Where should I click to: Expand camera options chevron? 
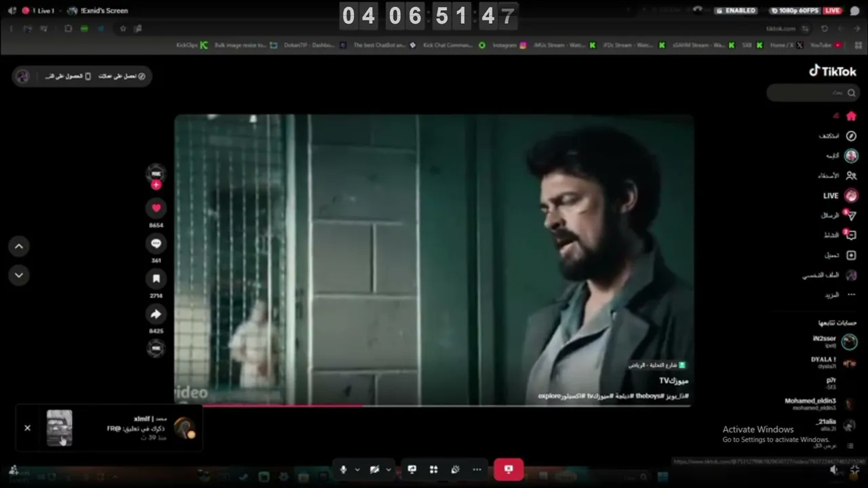[x=388, y=469]
